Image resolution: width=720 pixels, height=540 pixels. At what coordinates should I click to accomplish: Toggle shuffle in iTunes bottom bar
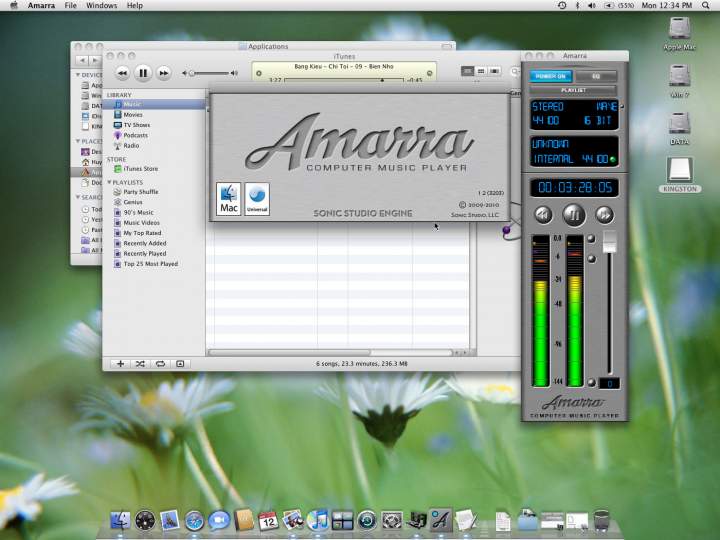tap(140, 364)
